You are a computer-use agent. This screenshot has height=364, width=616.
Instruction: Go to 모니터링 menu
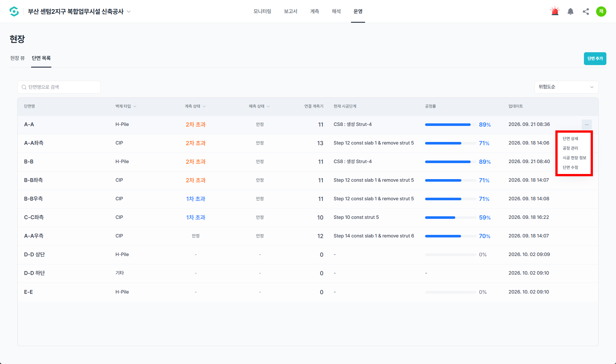[262, 12]
